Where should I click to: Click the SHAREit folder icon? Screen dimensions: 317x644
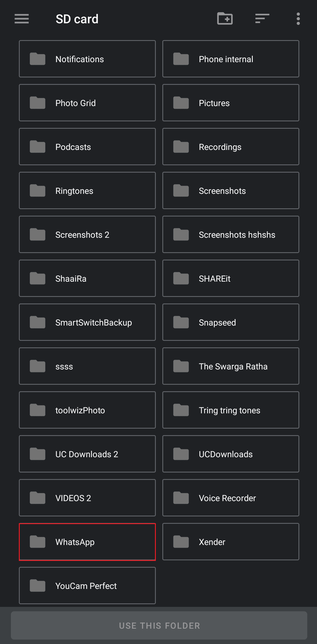pyautogui.click(x=181, y=278)
